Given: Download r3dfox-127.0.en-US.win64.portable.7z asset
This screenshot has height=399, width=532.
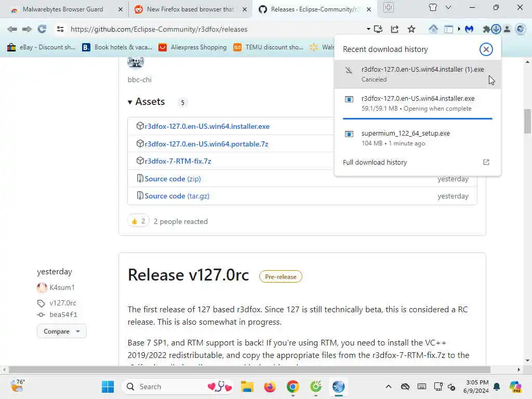Looking at the screenshot, I should (x=206, y=144).
